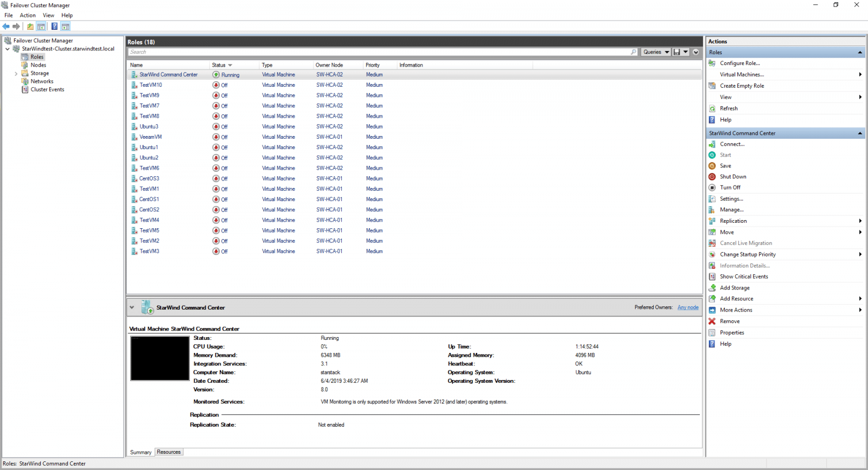This screenshot has width=868, height=470.
Task: Click Move in the Actions pane
Action: pyautogui.click(x=727, y=232)
